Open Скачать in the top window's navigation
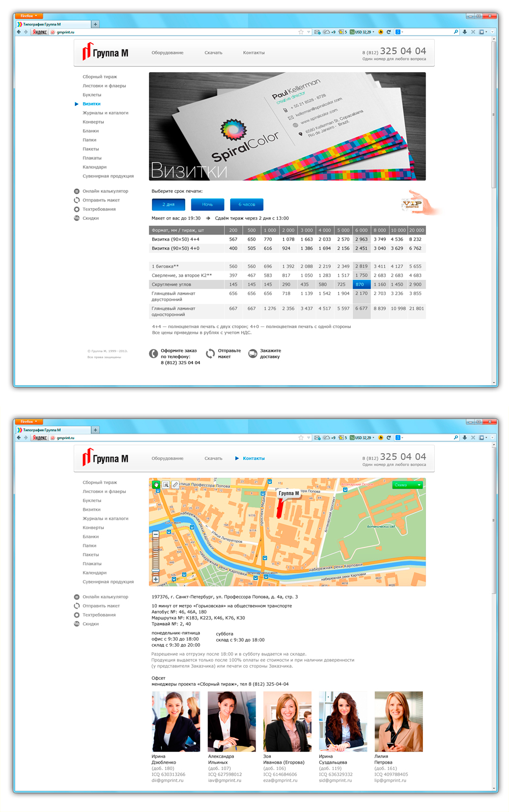Screen dimensions: 509x812 coord(213,53)
